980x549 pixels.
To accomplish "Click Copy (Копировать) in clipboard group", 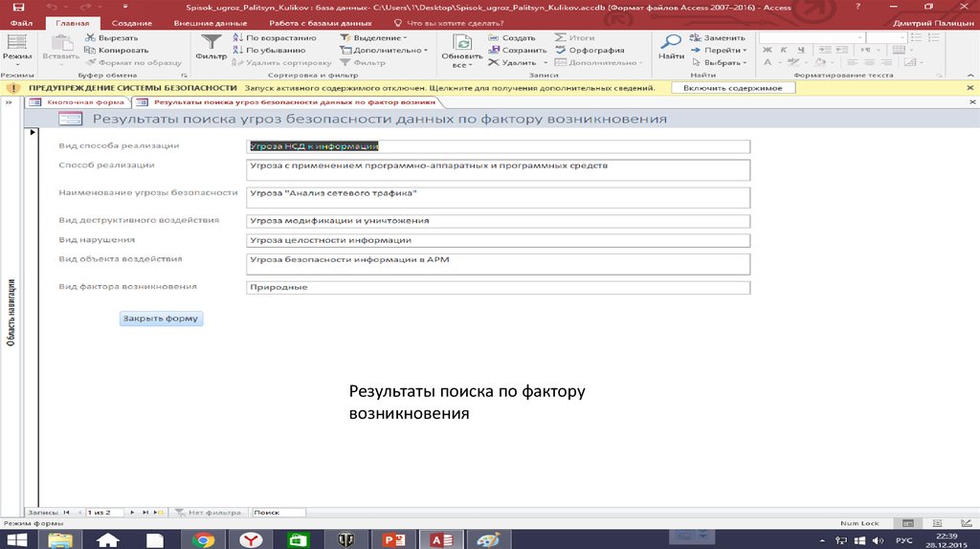I will pos(115,50).
